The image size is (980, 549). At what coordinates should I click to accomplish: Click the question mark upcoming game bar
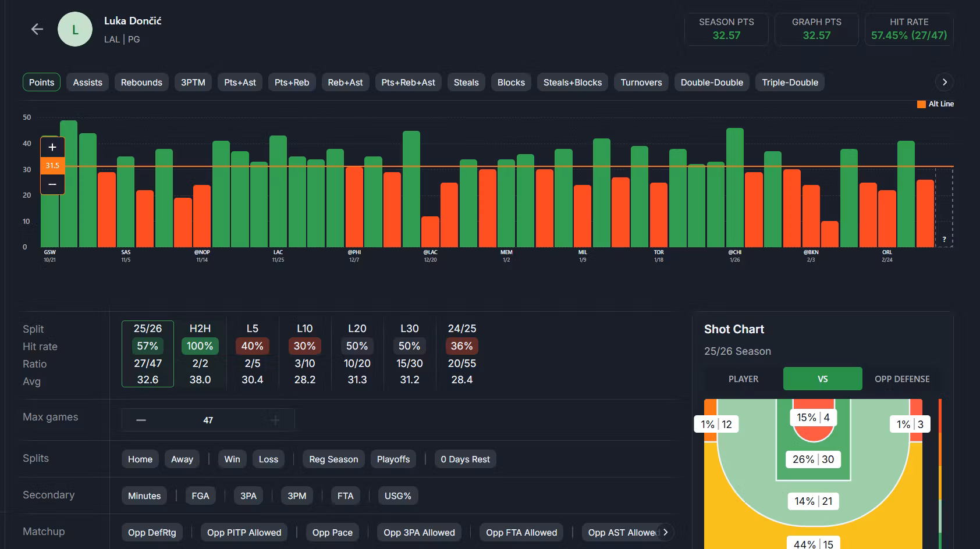[944, 239]
